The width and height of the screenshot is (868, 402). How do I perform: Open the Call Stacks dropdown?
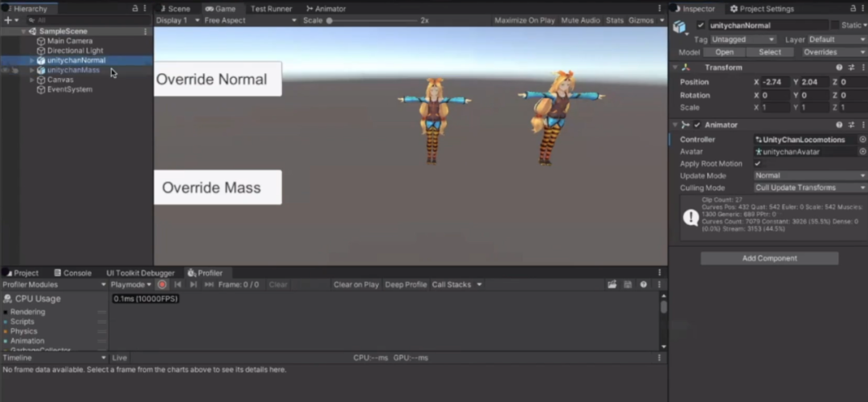(457, 285)
